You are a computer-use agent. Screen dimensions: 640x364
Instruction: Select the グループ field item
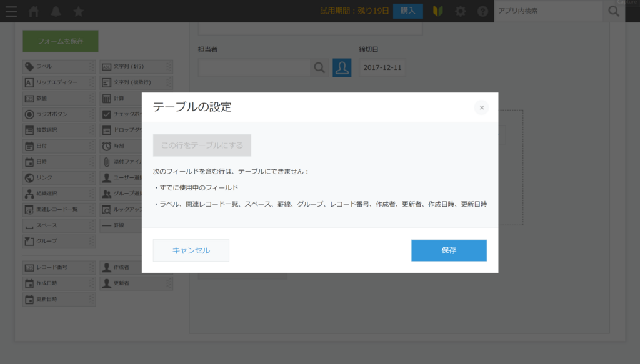(59, 241)
